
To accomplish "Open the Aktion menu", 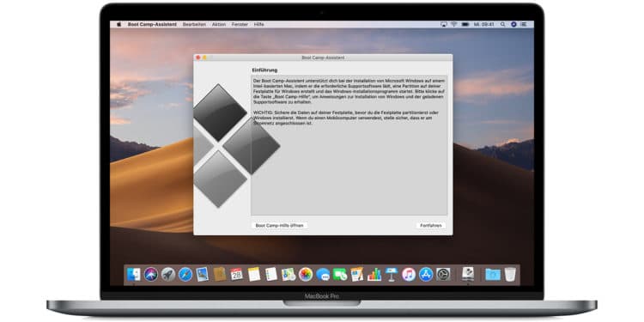I will coord(219,24).
